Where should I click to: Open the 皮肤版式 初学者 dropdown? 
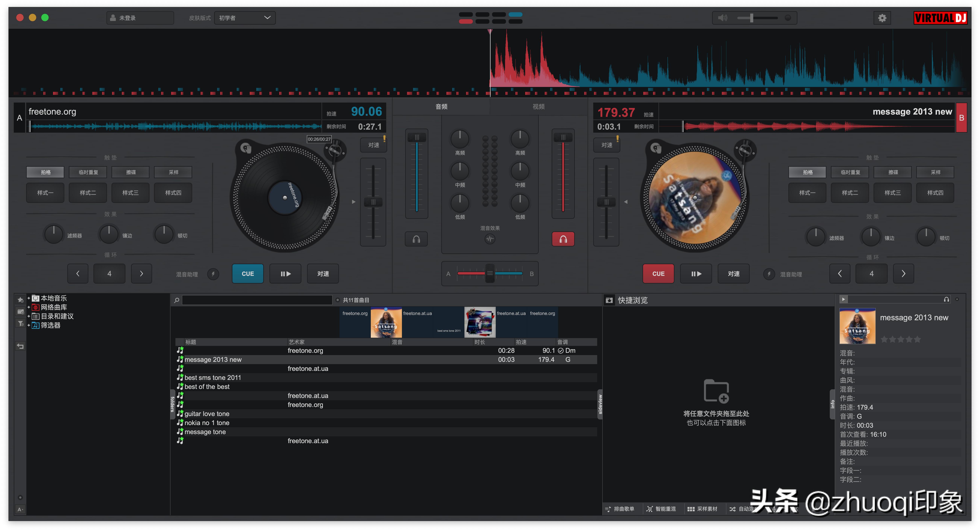[245, 18]
